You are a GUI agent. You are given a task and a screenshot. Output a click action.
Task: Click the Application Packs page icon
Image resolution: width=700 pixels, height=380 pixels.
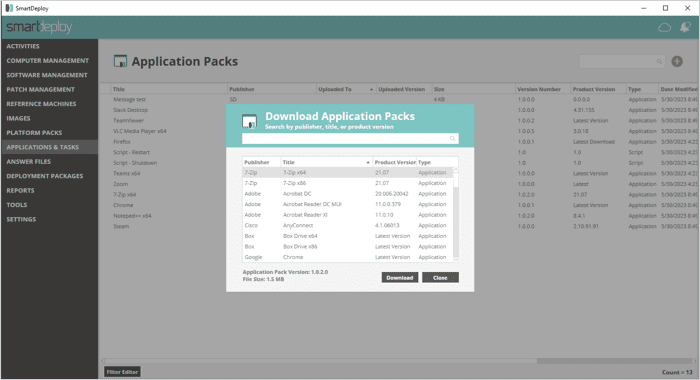click(120, 61)
